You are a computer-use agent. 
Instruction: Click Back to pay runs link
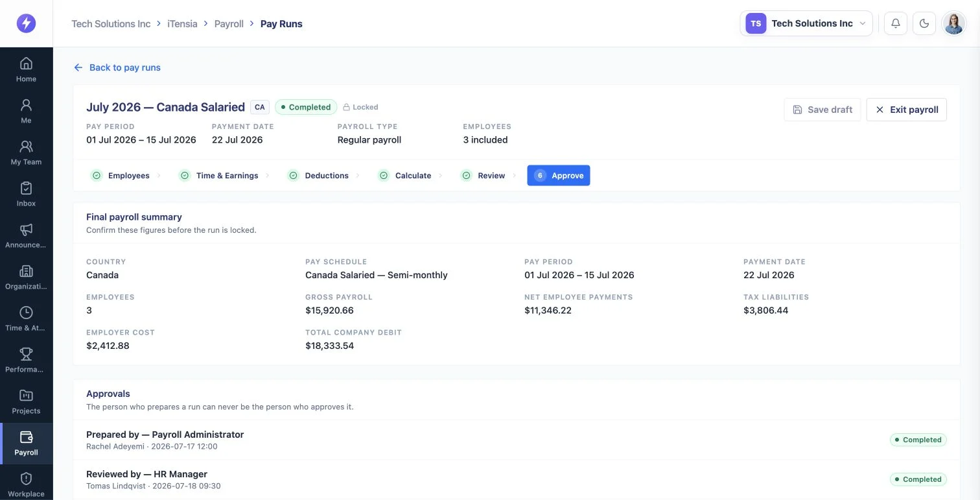pyautogui.click(x=117, y=67)
